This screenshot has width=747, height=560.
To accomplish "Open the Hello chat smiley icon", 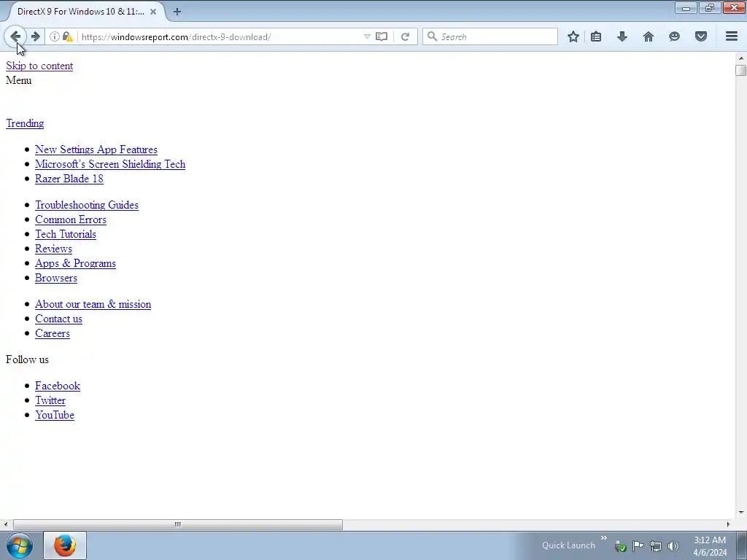I will (x=674, y=36).
